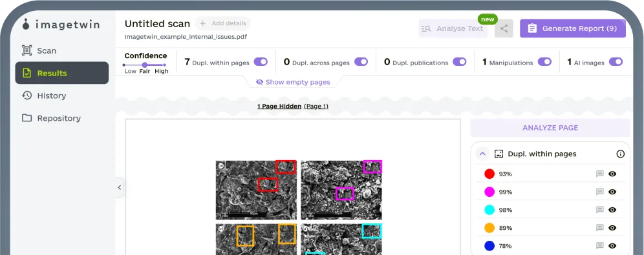Viewport: 644px width, 255px height.
Task: Set confidence to Low endpoint
Action: pyautogui.click(x=124, y=65)
